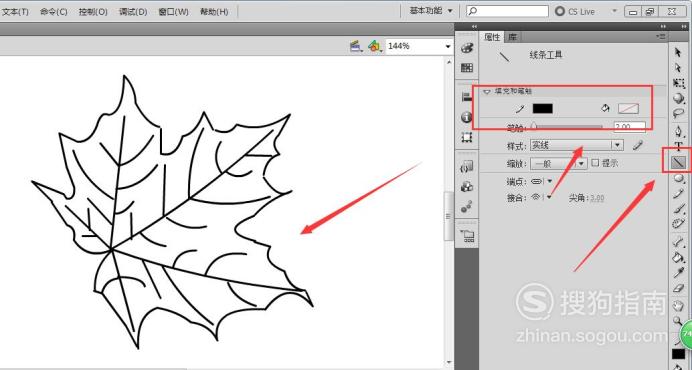Select the Line tool
The image size is (692, 370).
678,162
